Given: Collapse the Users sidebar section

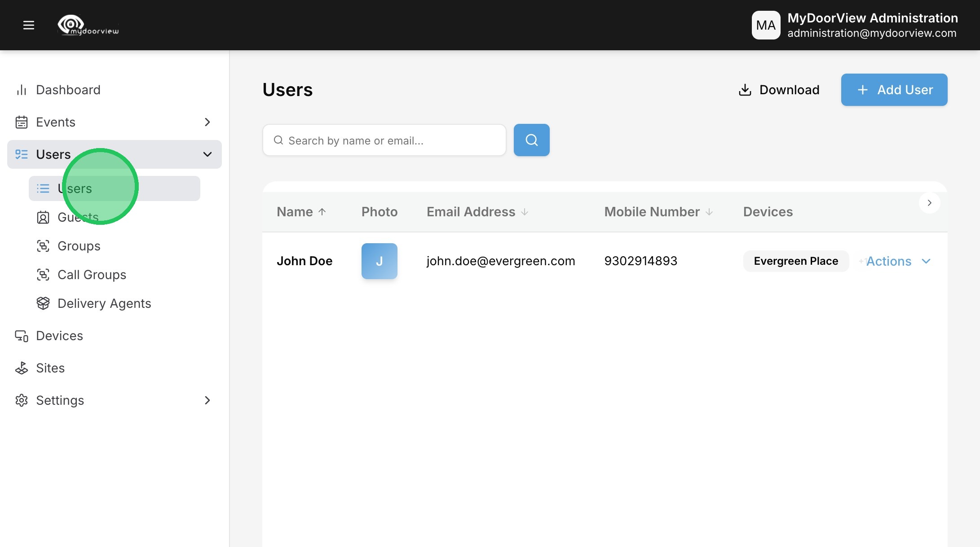Looking at the screenshot, I should 207,154.
